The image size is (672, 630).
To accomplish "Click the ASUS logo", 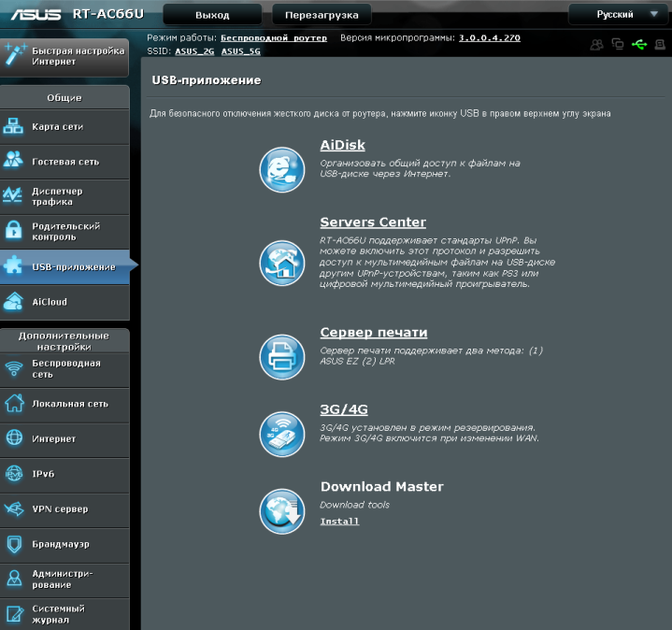I will 36,15.
